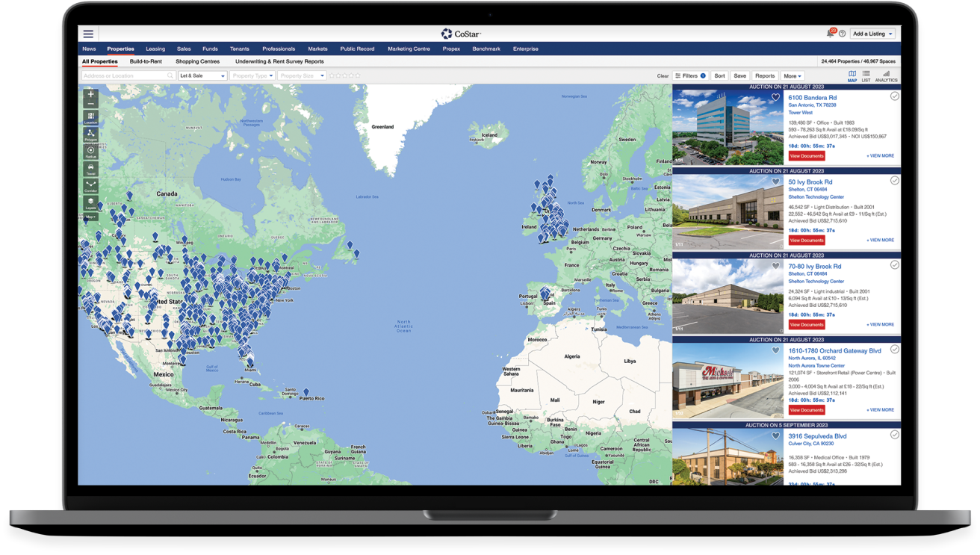Open the More dropdown
The image size is (980, 555).
pyautogui.click(x=792, y=76)
